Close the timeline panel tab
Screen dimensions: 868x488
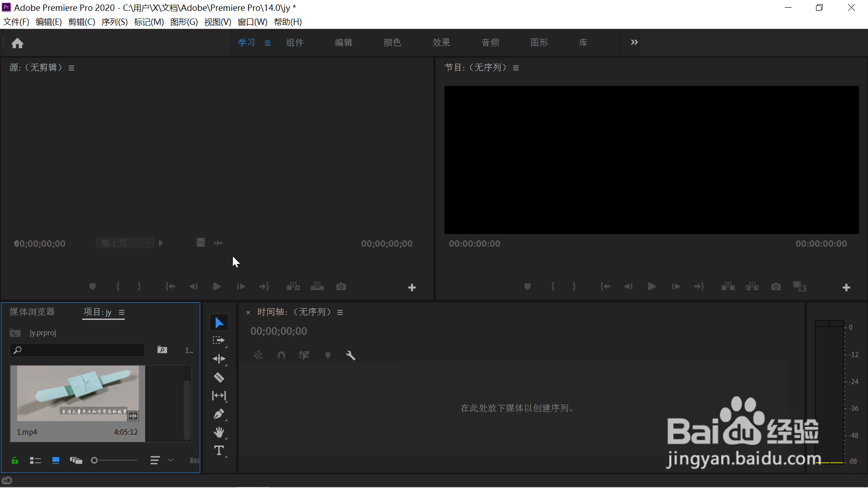click(x=248, y=312)
